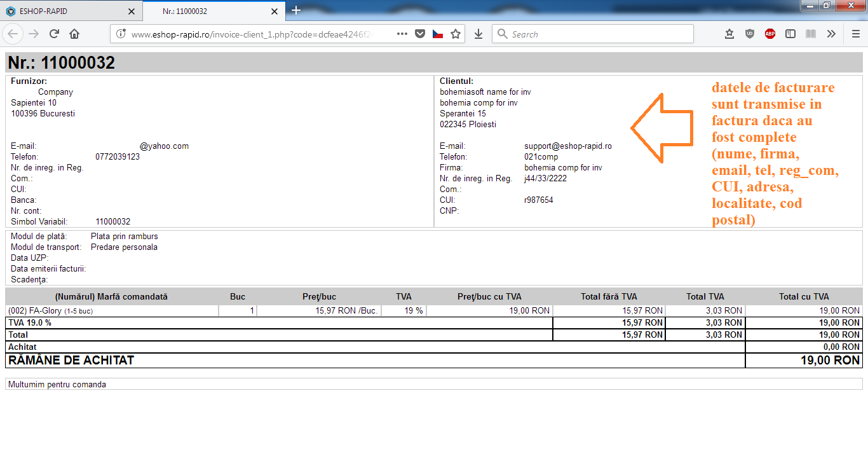868x463 pixels.
Task: Open a new tab with the plus button
Action: [x=296, y=11]
